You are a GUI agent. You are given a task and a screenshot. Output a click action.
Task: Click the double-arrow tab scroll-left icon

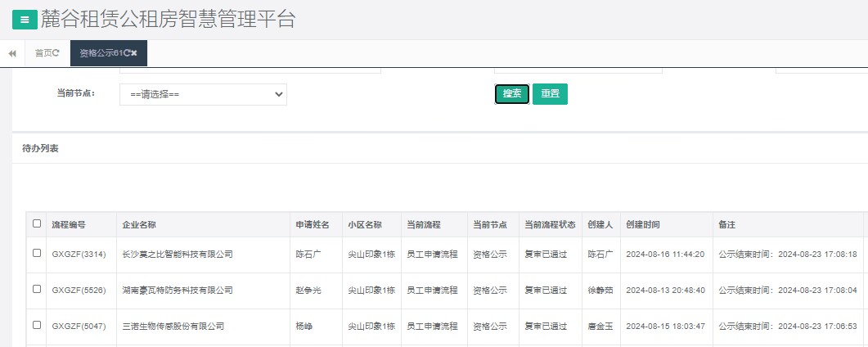tap(12, 53)
